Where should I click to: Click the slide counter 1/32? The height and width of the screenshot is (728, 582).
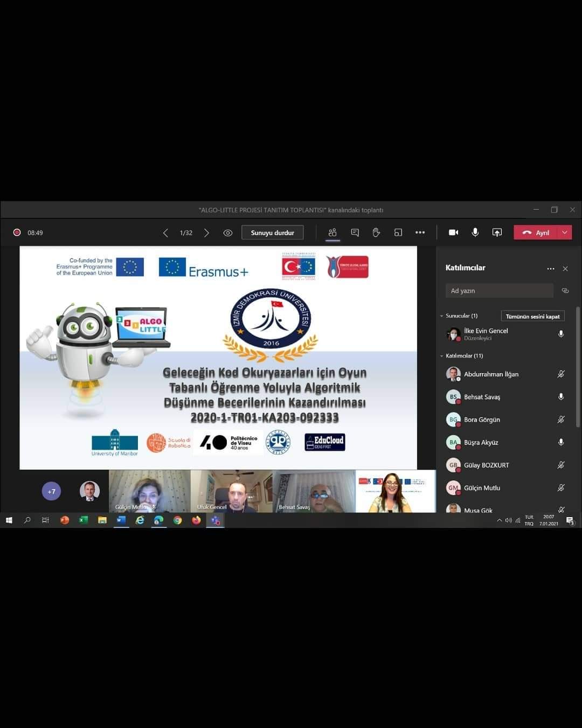[x=186, y=233]
